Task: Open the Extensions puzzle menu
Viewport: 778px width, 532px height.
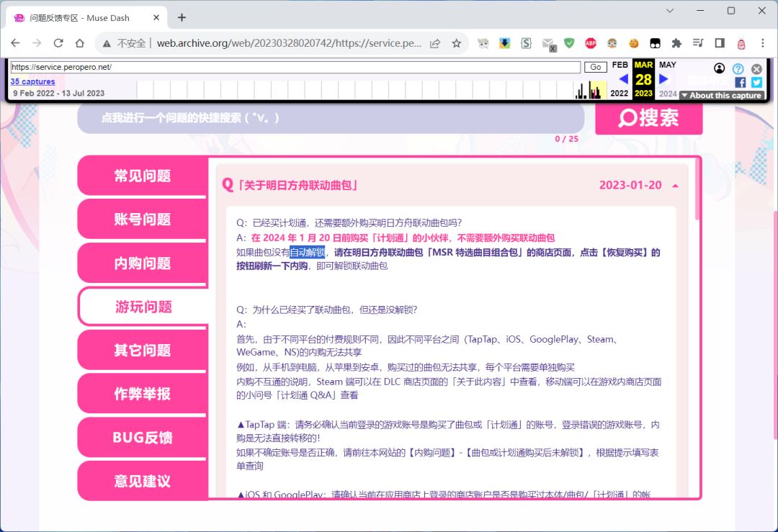Action: click(676, 43)
